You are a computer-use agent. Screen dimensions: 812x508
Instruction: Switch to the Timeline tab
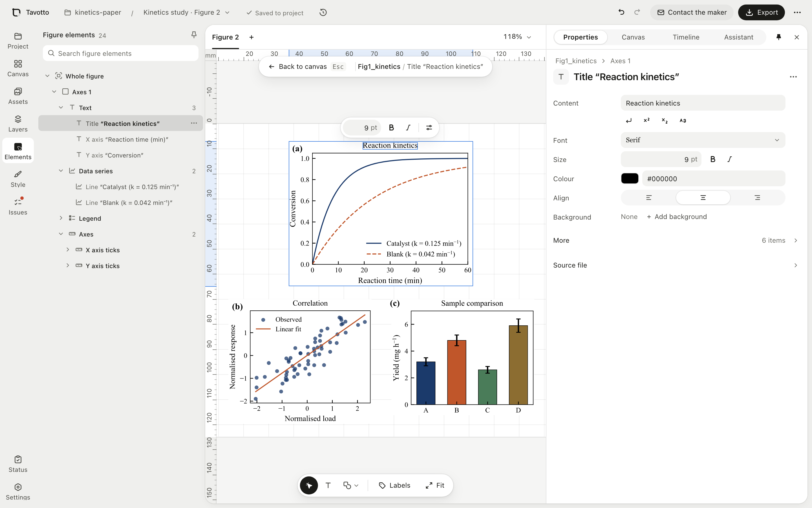pos(686,37)
